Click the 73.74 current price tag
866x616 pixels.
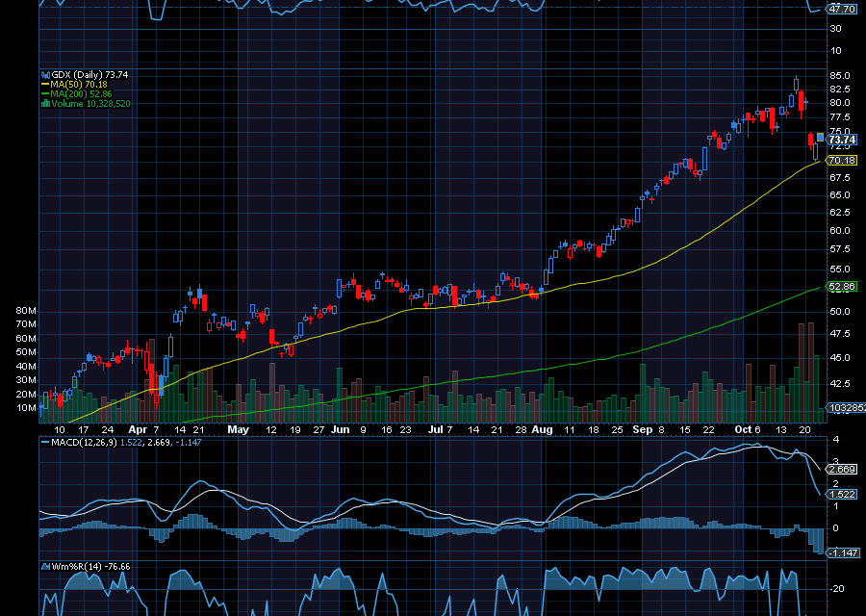(842, 140)
